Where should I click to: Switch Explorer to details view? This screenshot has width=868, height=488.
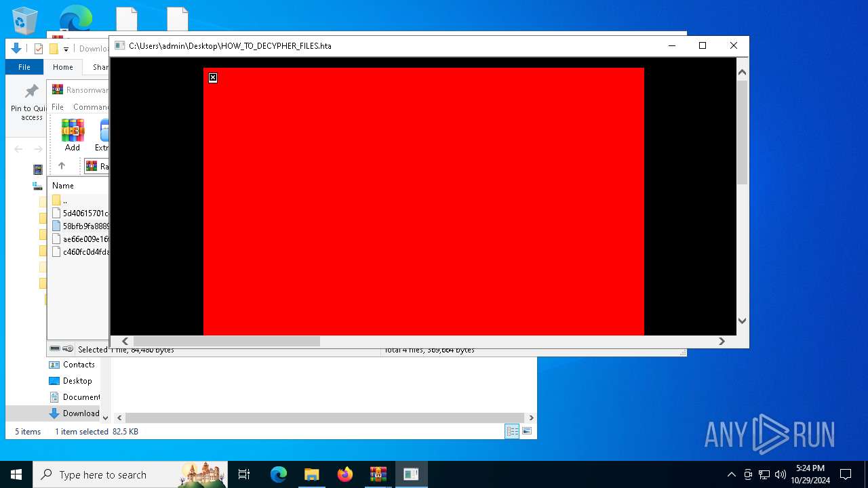(512, 432)
